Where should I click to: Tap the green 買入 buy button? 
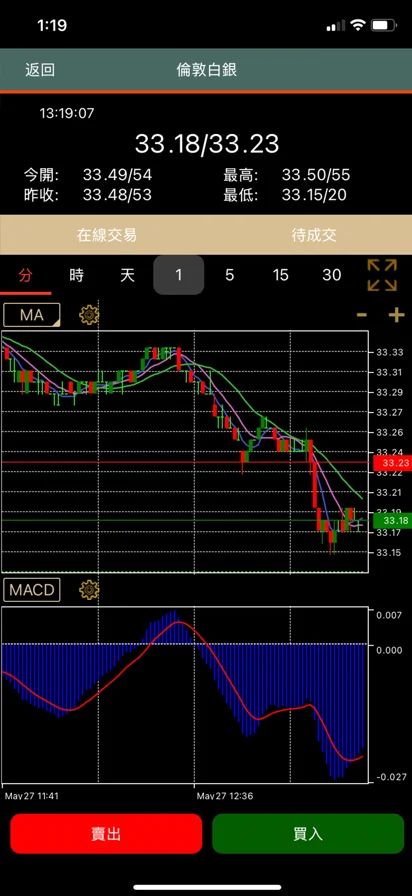pyautogui.click(x=308, y=834)
